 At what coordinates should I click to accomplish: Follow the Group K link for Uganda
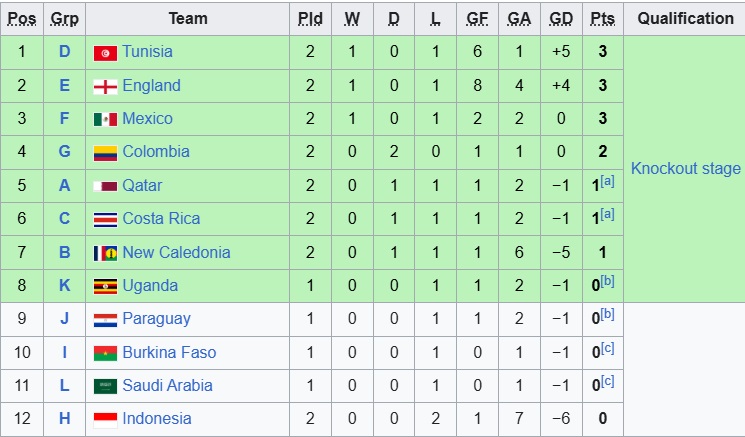pyautogui.click(x=65, y=285)
